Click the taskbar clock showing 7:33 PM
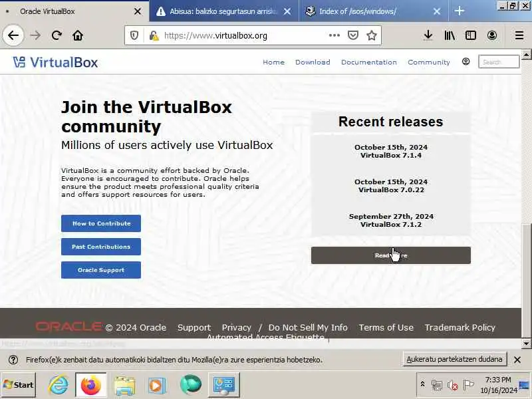The image size is (532, 399). tap(498, 385)
